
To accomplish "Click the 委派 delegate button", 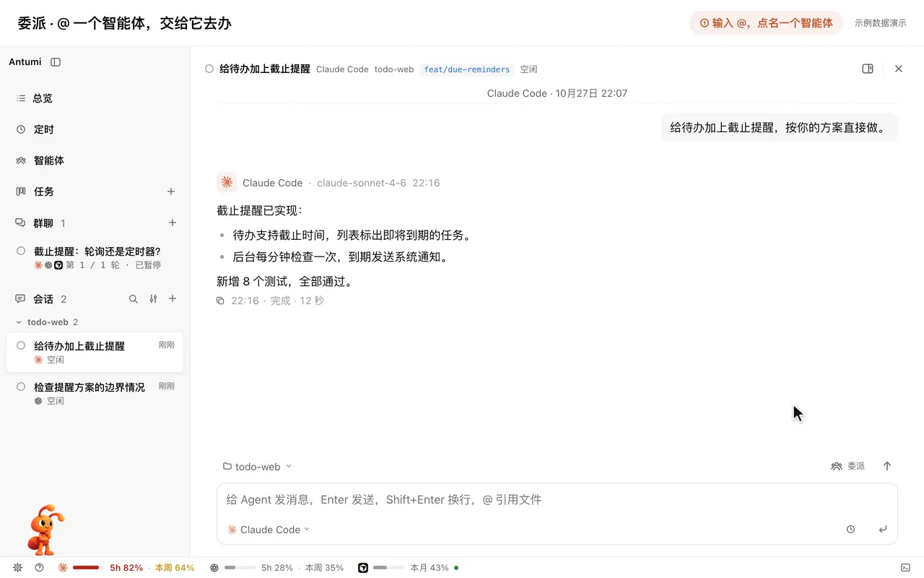I will pyautogui.click(x=848, y=466).
